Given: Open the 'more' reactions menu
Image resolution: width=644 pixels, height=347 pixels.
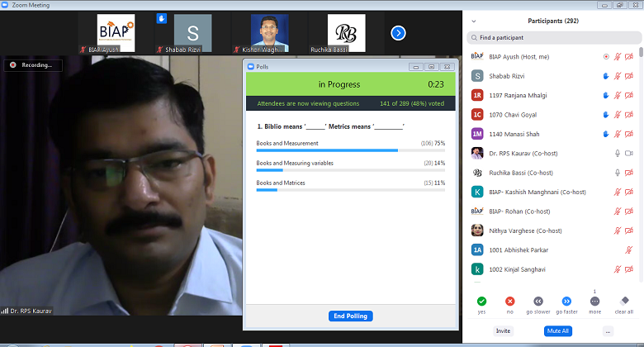Looking at the screenshot, I should click(x=595, y=302).
